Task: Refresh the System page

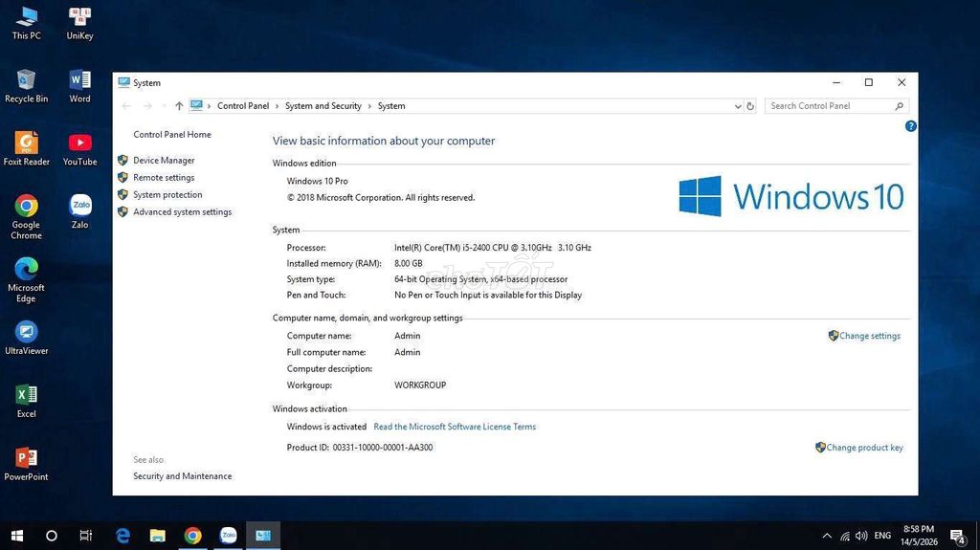Action: coord(750,106)
